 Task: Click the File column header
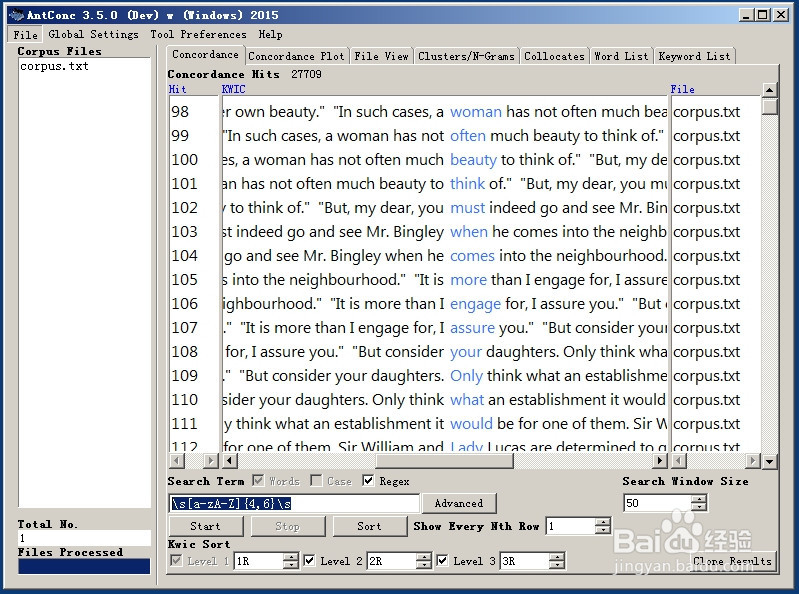(682, 89)
